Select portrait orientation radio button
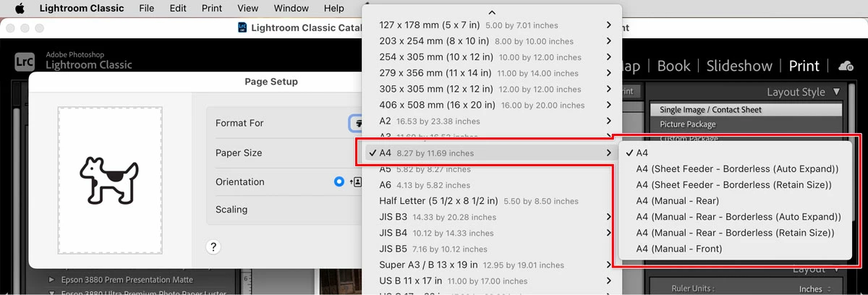Screen dimensions: 868x295 click(339, 181)
